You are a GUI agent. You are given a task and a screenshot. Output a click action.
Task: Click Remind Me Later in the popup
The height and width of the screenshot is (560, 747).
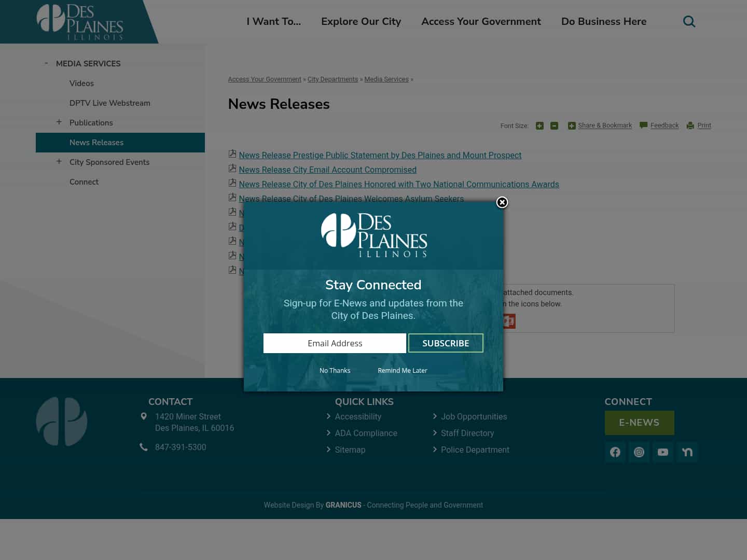click(403, 371)
